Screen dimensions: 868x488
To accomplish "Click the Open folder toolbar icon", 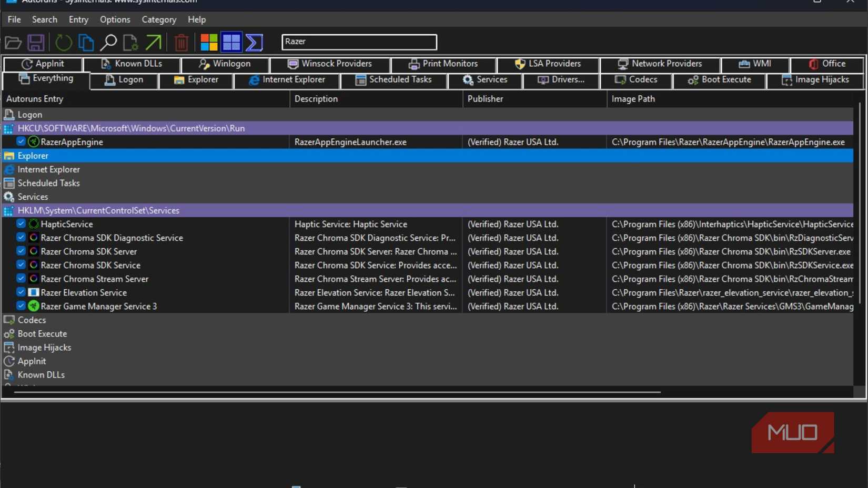I will pos(13,43).
